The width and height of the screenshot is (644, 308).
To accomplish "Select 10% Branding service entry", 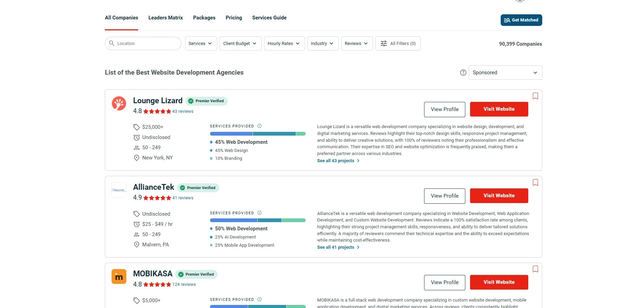I will pos(228,158).
